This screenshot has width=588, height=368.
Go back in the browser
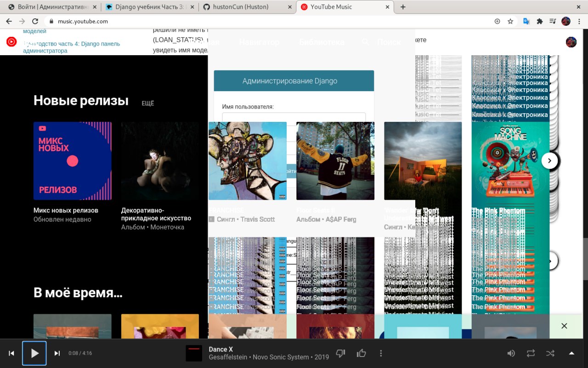click(x=9, y=21)
